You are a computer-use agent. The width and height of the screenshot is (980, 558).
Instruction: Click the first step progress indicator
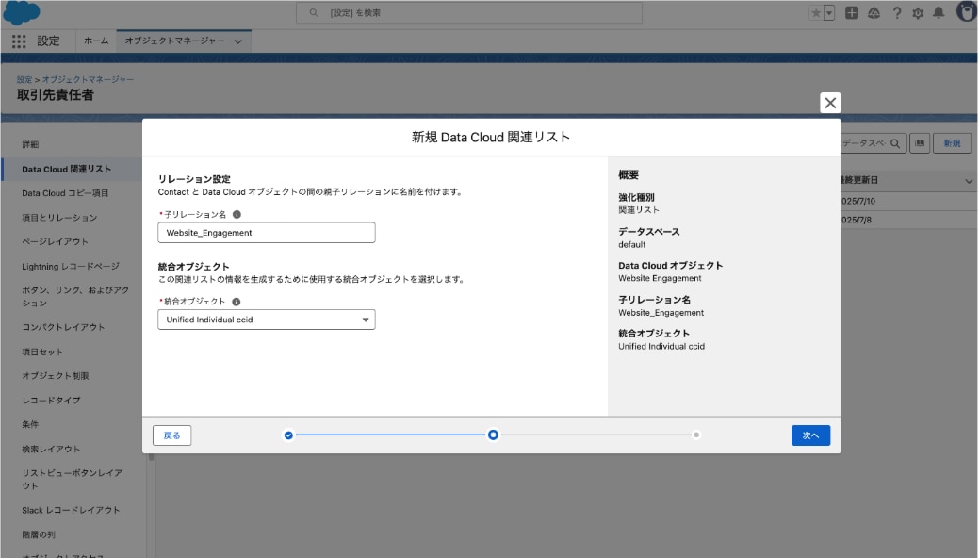tap(288, 435)
